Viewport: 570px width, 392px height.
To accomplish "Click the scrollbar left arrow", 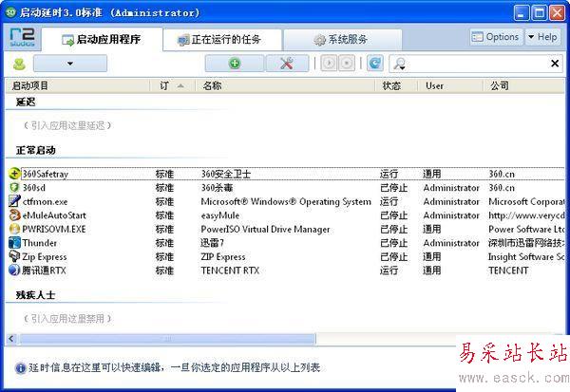I will click(11, 339).
